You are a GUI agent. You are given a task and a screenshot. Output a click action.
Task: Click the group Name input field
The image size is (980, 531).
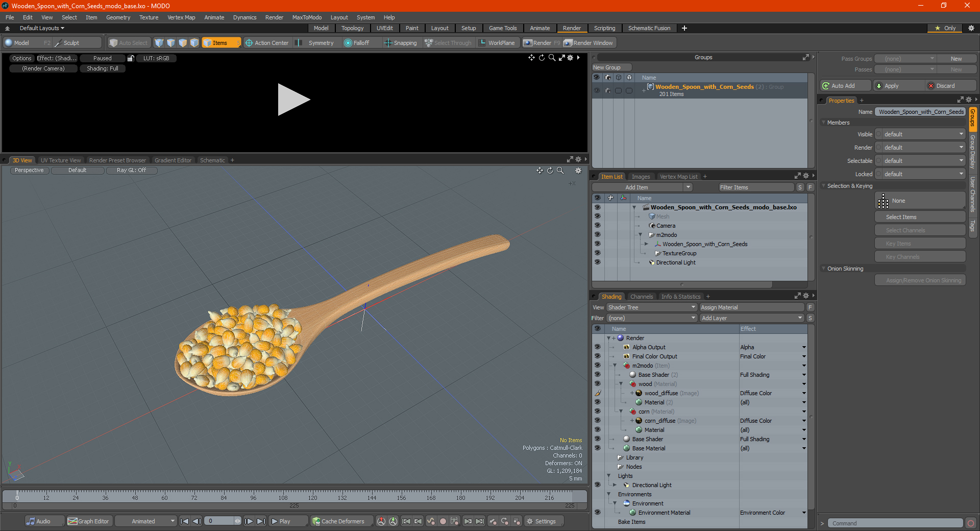click(x=921, y=112)
